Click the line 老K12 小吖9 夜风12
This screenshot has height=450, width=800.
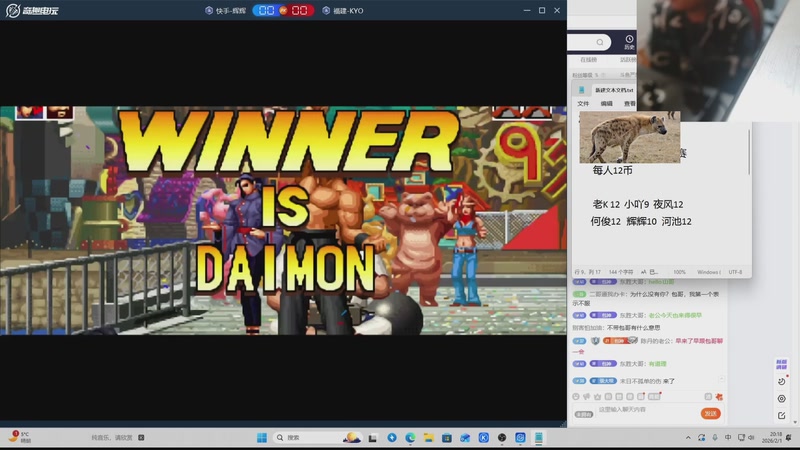click(x=638, y=205)
